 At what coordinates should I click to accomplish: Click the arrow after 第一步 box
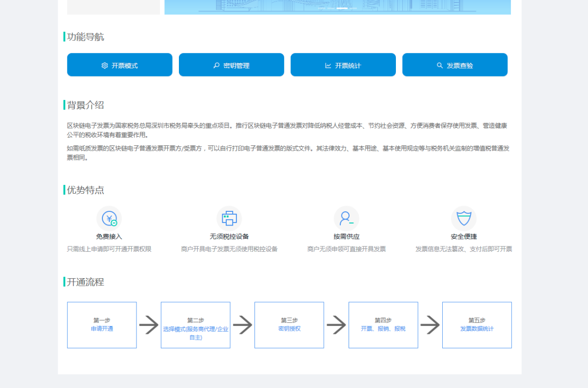[149, 325]
